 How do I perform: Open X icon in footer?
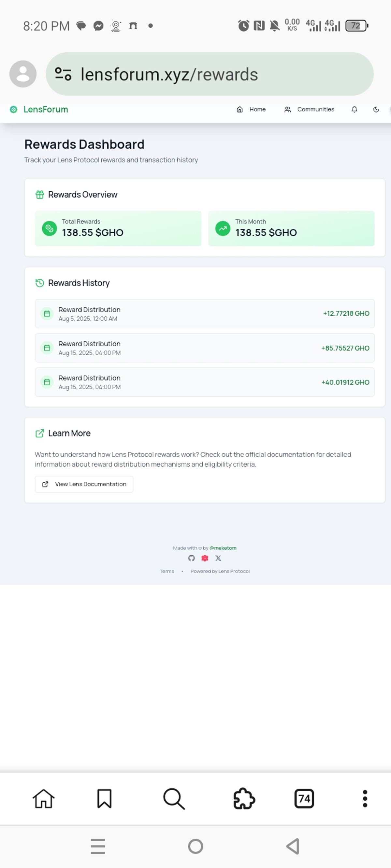[218, 558]
